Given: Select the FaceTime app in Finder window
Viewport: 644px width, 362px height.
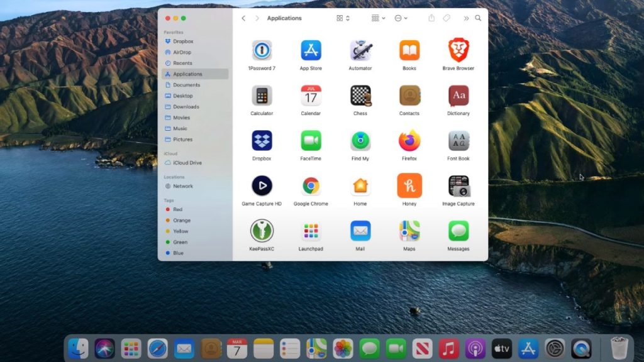Looking at the screenshot, I should point(311,141).
